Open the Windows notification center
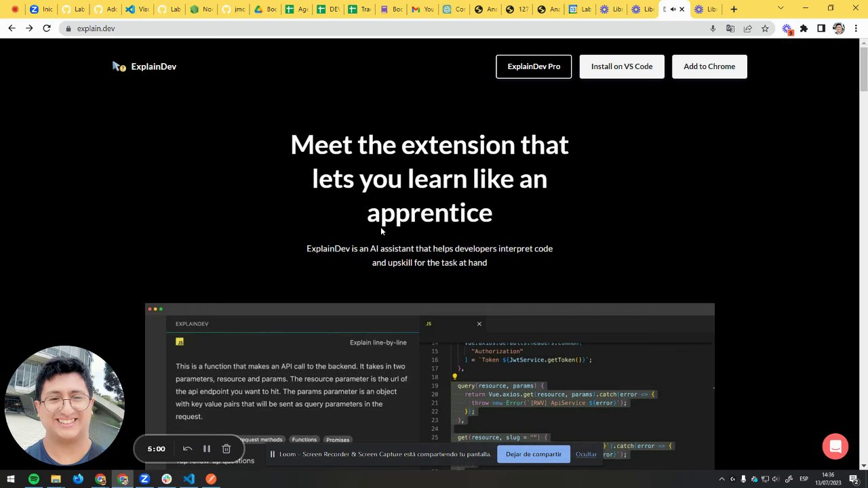 [854, 479]
